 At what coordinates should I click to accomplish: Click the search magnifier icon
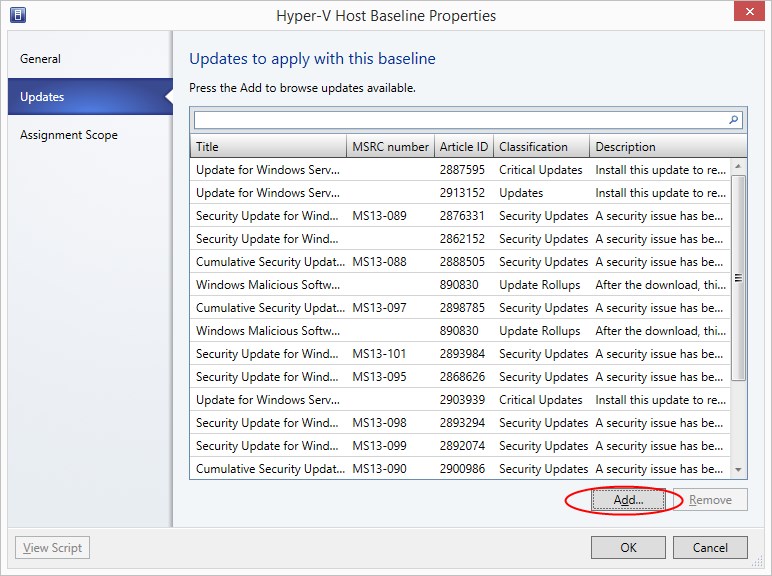pyautogui.click(x=733, y=120)
